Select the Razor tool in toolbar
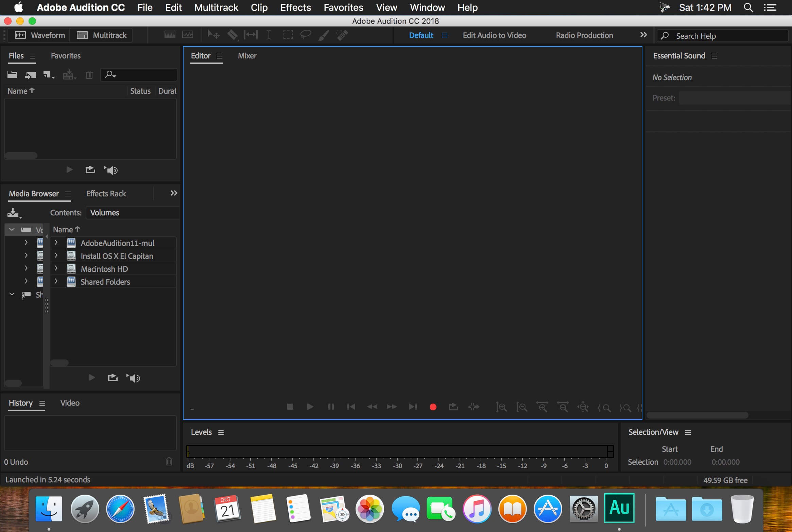 (233, 35)
